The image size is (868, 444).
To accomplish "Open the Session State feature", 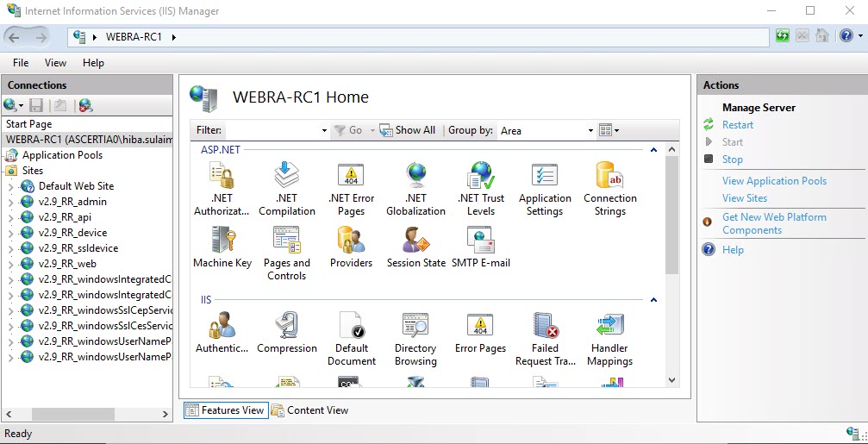I will pyautogui.click(x=415, y=247).
